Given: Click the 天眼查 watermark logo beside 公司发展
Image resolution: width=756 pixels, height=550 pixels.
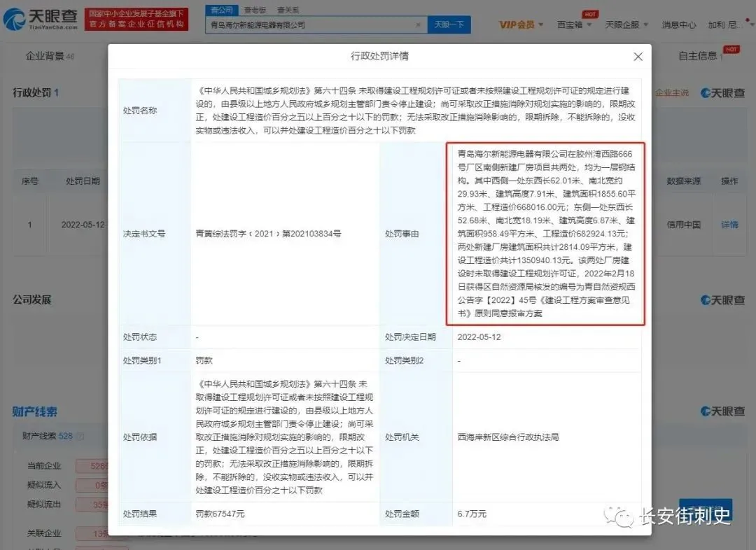Looking at the screenshot, I should pos(722,300).
